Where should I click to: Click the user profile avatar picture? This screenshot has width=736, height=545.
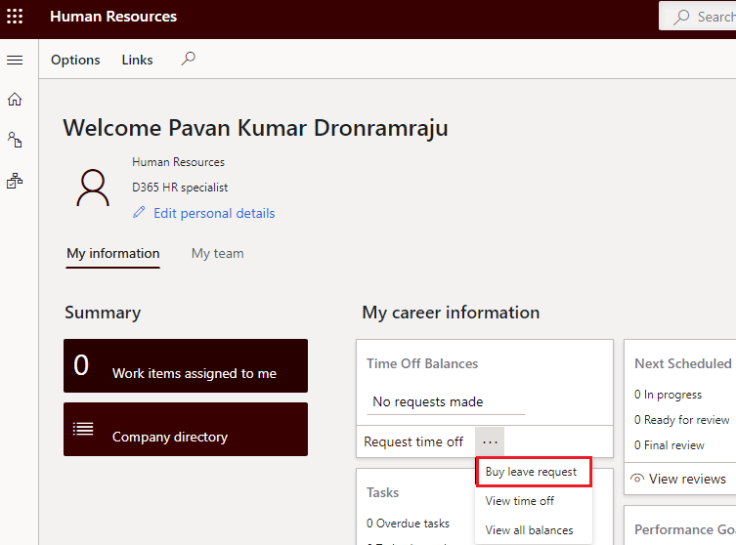(x=93, y=187)
